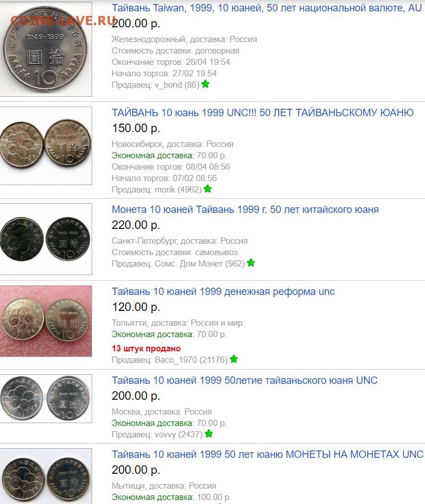The image size is (425, 504).
Task: Click seller name morik (4962)
Action: (178, 190)
